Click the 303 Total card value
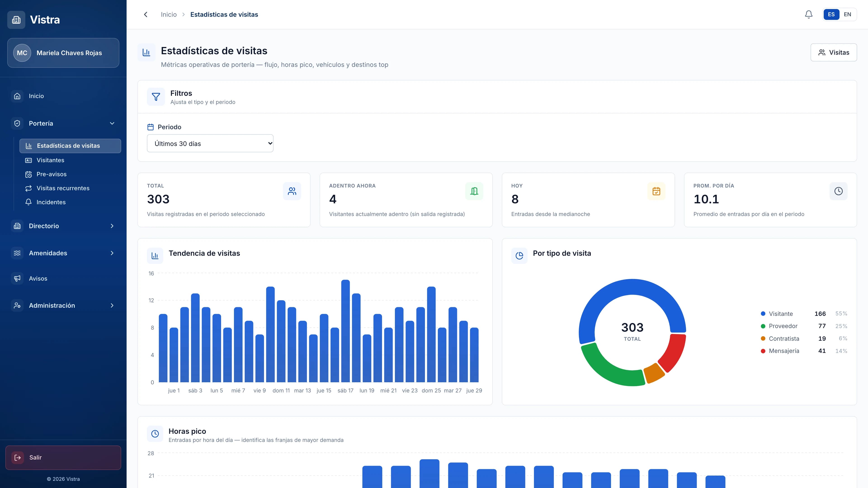Image resolution: width=868 pixels, height=488 pixels. (158, 199)
